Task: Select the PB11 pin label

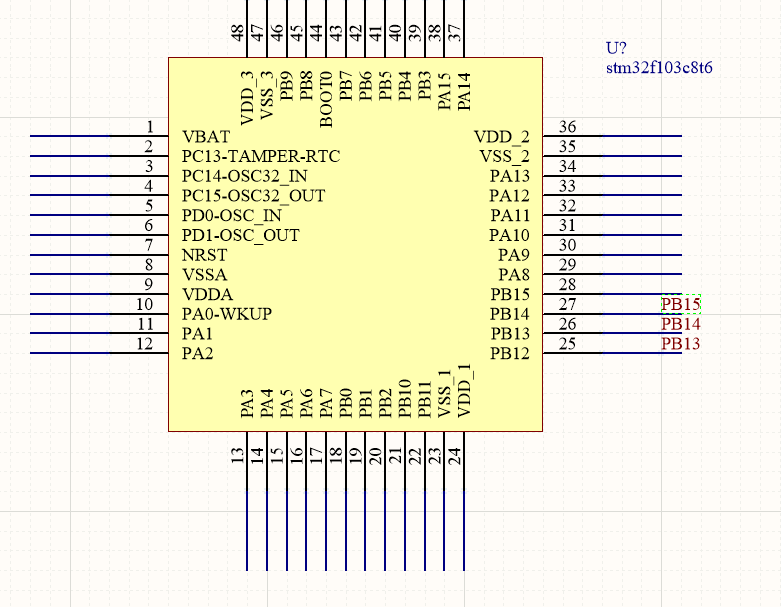Action: coord(424,399)
